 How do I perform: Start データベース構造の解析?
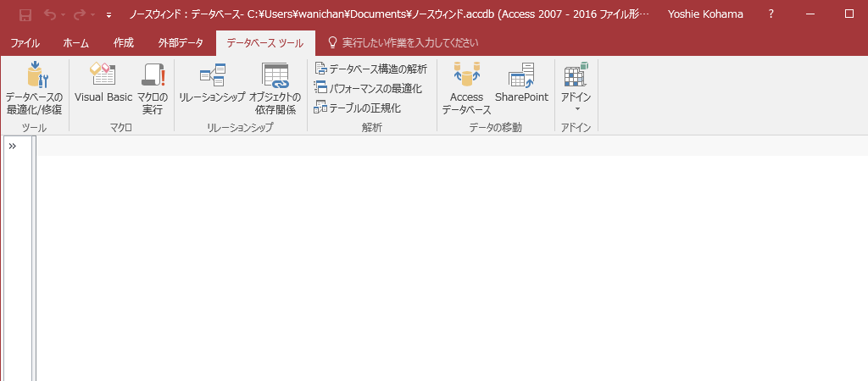click(x=370, y=69)
